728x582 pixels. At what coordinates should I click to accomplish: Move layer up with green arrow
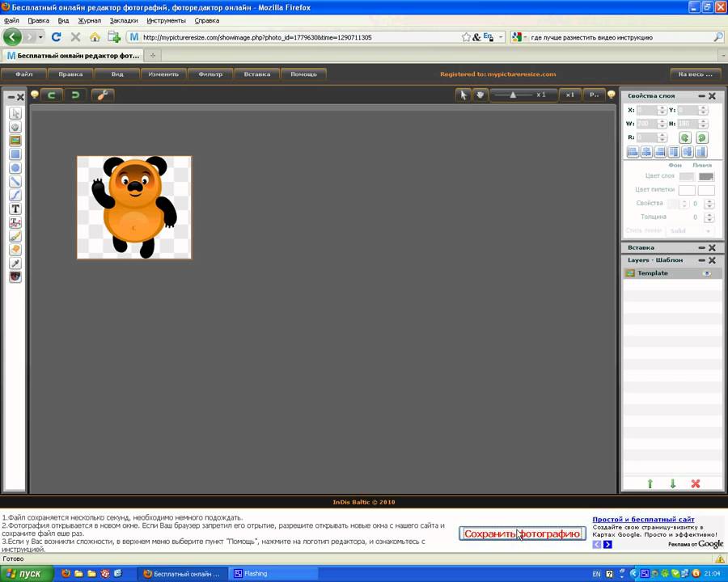click(x=650, y=483)
